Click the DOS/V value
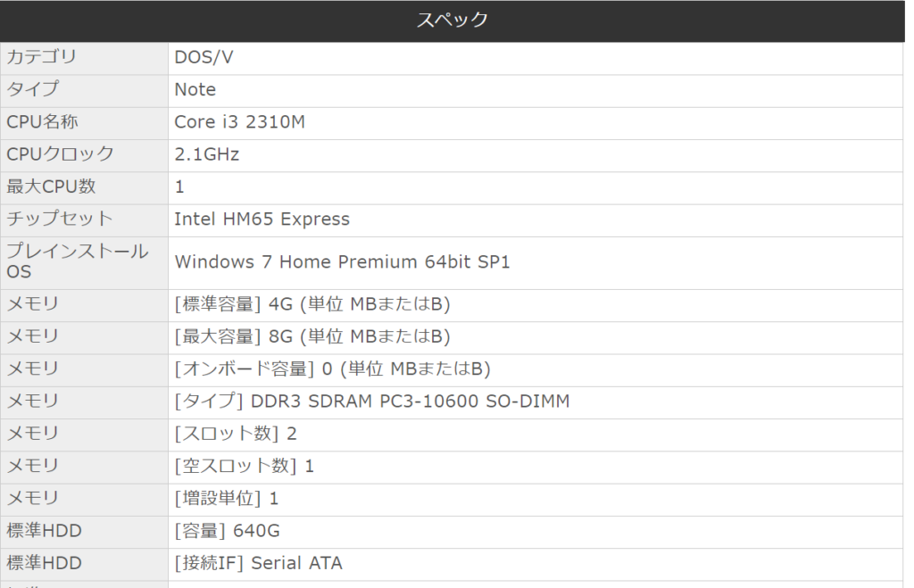914x588 pixels. click(204, 58)
